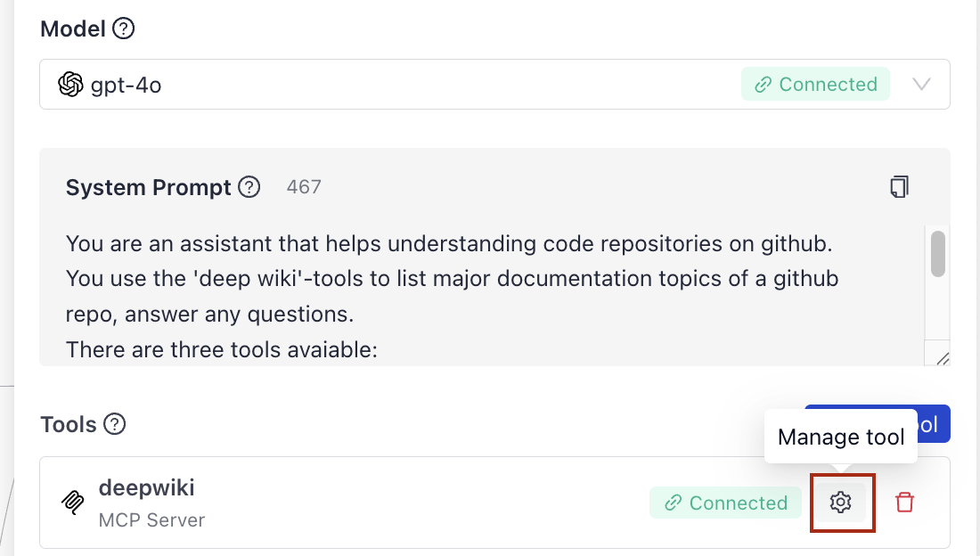The width and height of the screenshot is (980, 556).
Task: Click the blue Add tool button
Action: pyautogui.click(x=931, y=424)
